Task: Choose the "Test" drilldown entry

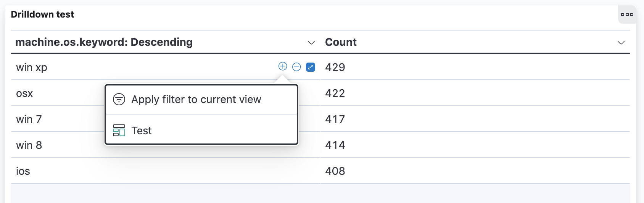Action: click(x=142, y=130)
